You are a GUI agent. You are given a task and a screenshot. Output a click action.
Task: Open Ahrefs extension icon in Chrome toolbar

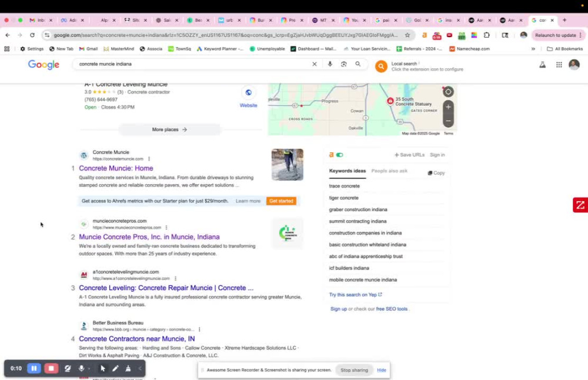click(425, 35)
